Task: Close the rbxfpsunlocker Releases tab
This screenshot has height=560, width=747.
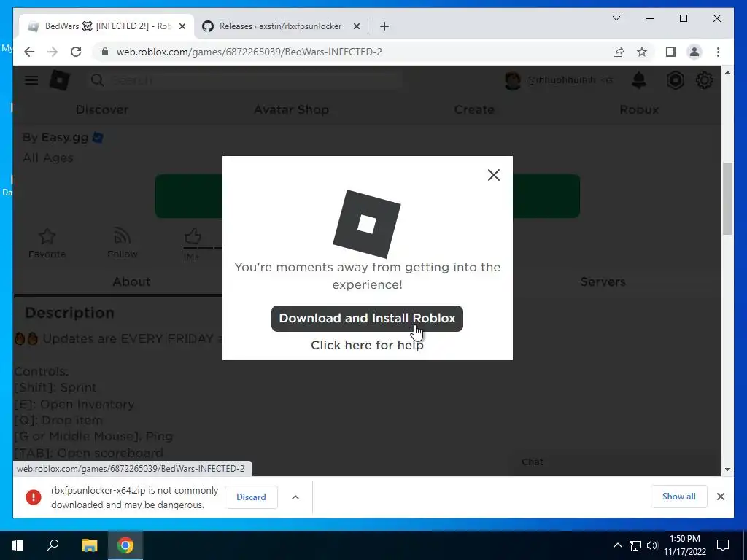Action: click(x=356, y=26)
